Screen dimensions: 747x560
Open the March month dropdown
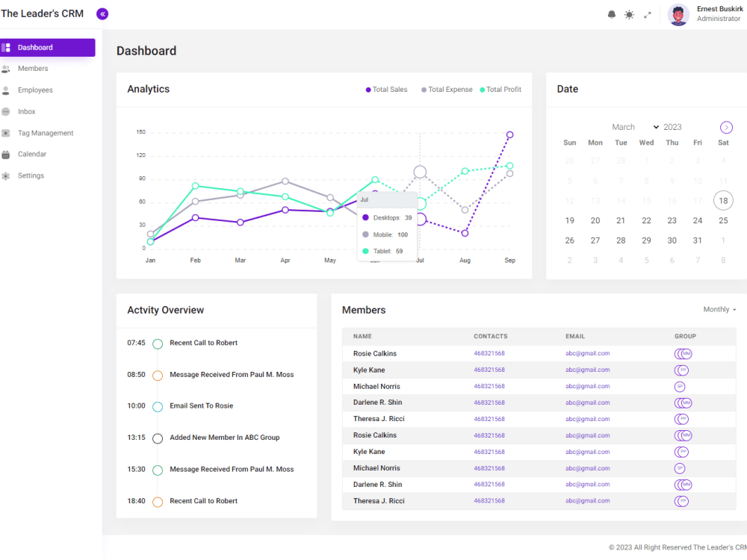pyautogui.click(x=635, y=127)
